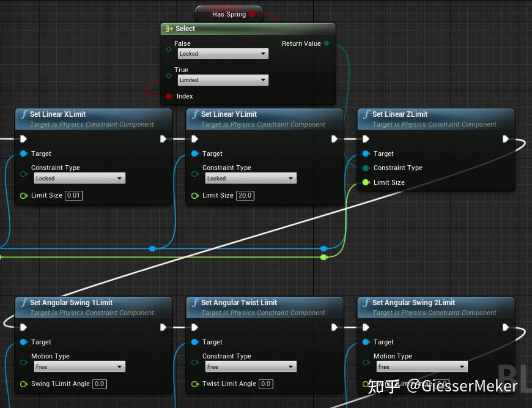The image size is (532, 408).
Task: Click the execution output pin of Set Linear YLimit
Action: (x=334, y=139)
